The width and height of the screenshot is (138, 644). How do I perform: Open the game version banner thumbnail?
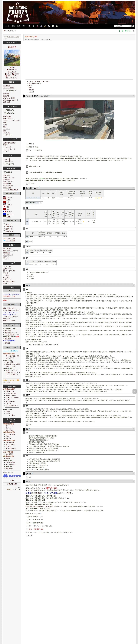[12, 58]
